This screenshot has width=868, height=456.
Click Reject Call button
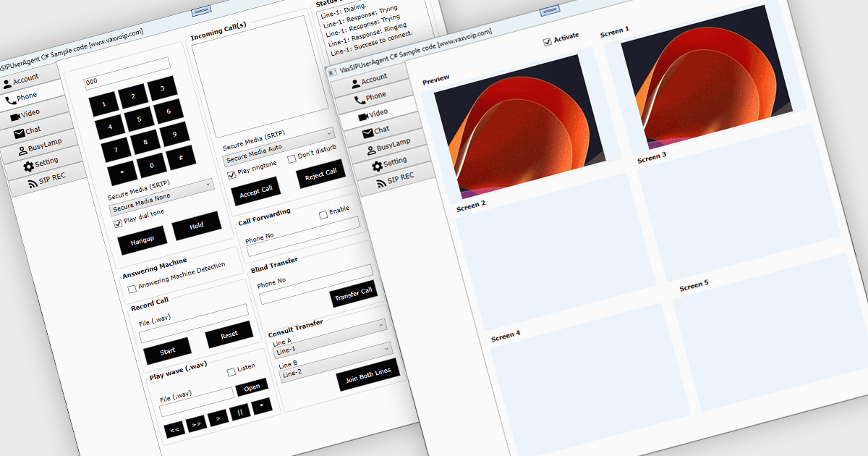pyautogui.click(x=321, y=173)
